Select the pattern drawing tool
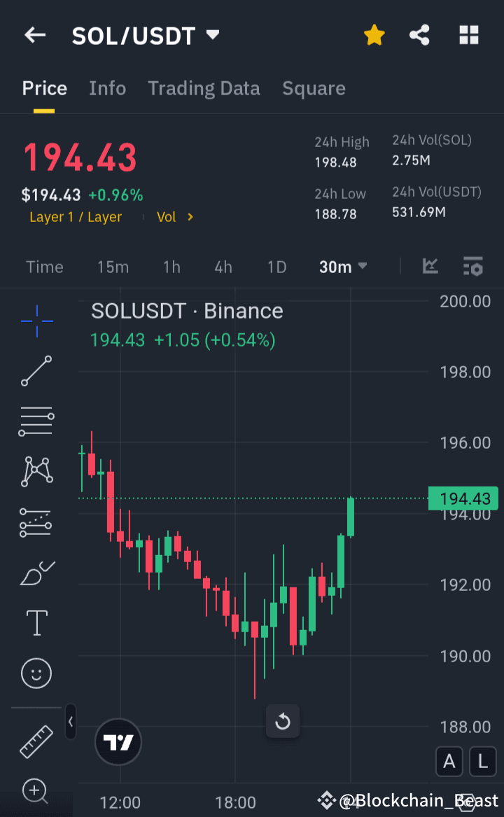This screenshot has height=817, width=504. click(x=36, y=471)
